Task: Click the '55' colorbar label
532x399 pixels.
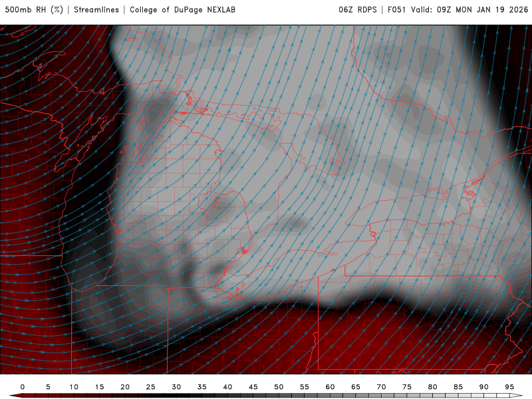Action: (x=305, y=387)
